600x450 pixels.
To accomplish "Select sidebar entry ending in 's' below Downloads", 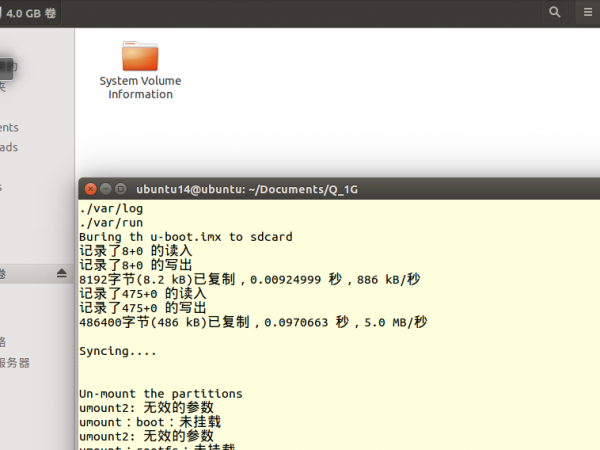I will [x=4, y=187].
